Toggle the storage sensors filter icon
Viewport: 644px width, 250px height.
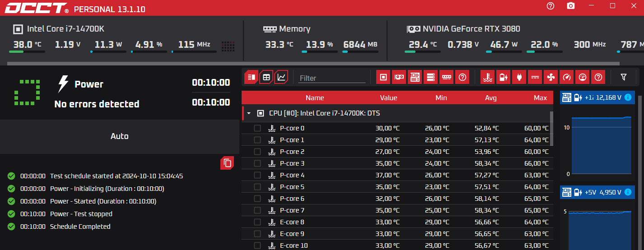tap(431, 77)
